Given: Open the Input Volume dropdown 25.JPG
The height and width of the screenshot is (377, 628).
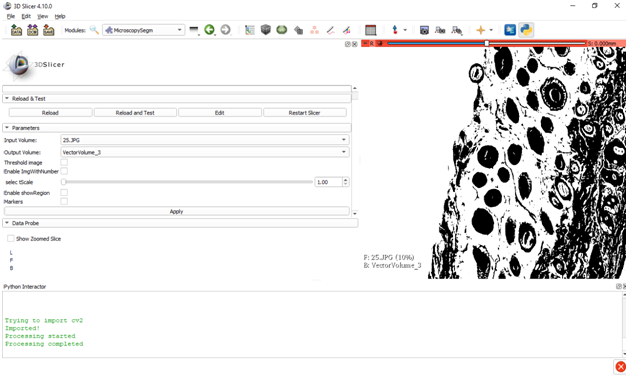Looking at the screenshot, I should coord(205,140).
